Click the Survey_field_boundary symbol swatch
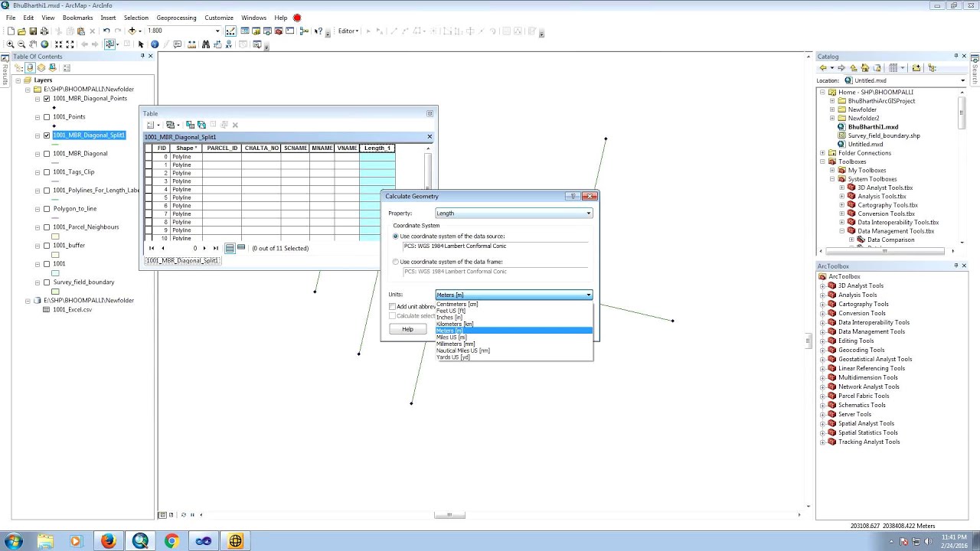The image size is (980, 551). 55,292
